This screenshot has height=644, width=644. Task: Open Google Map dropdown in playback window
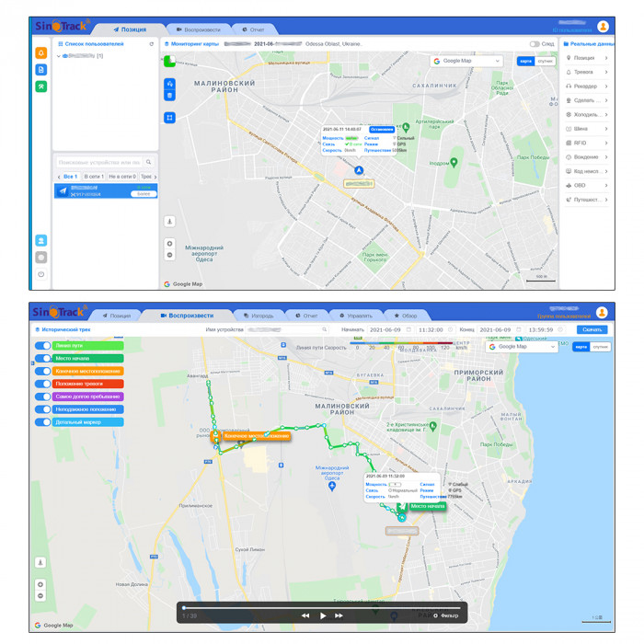click(522, 347)
